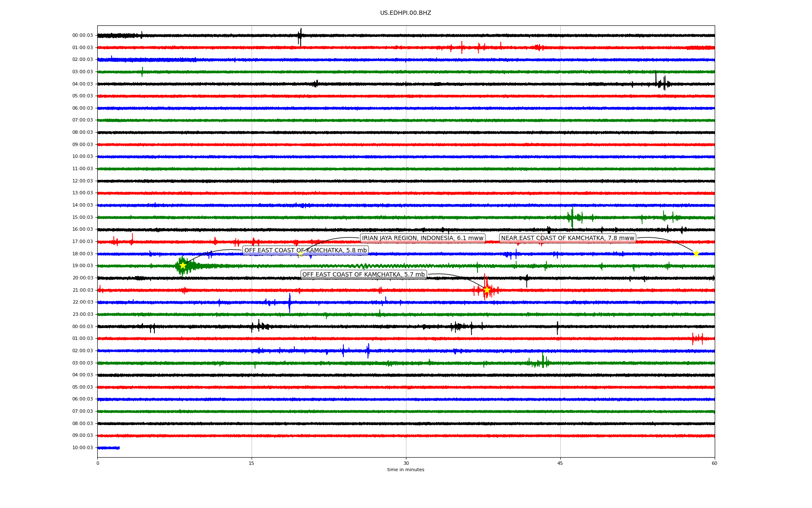Image resolution: width=812 pixels, height=508 pixels.
Task: Click the OFF EAST COAST OF KAMCHATKA 5.7 mb label
Action: point(363,274)
